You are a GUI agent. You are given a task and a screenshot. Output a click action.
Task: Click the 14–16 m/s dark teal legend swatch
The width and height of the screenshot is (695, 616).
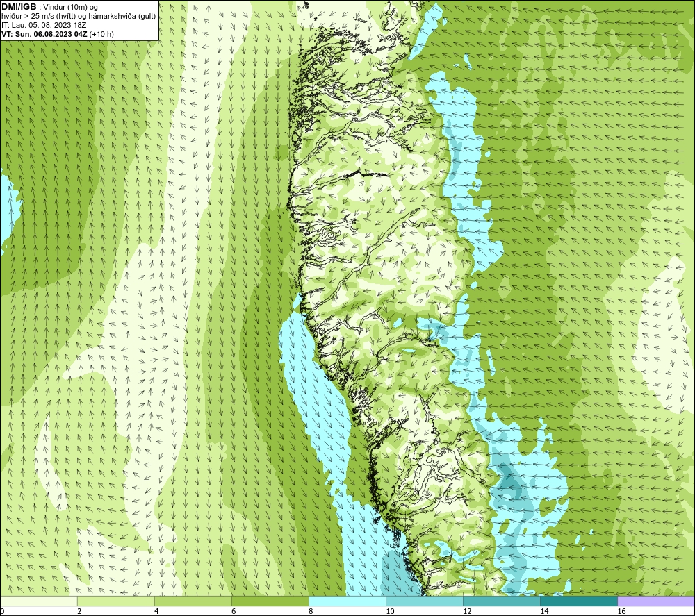click(579, 601)
